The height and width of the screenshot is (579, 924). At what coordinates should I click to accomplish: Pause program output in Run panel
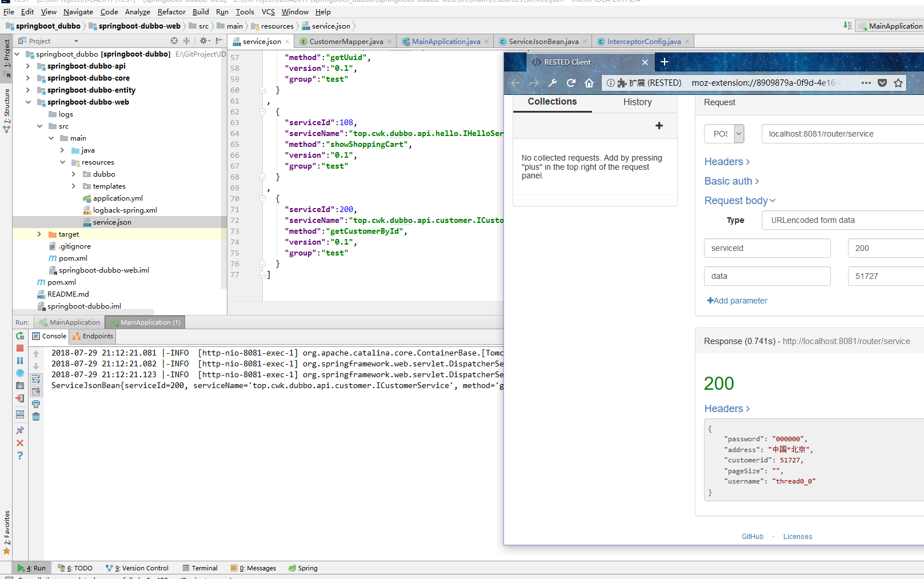coord(20,361)
